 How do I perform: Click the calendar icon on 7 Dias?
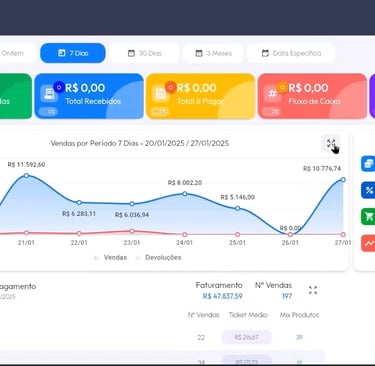(x=62, y=53)
